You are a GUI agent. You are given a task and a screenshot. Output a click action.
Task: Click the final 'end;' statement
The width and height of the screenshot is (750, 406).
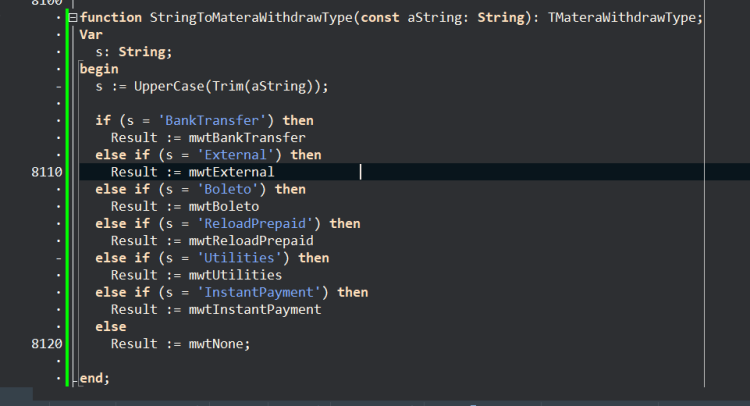pos(95,378)
